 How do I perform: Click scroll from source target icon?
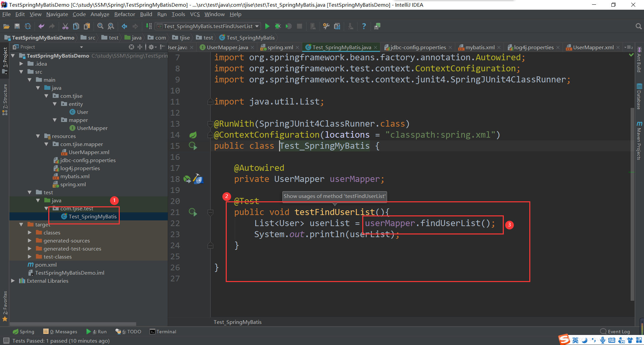click(x=131, y=47)
